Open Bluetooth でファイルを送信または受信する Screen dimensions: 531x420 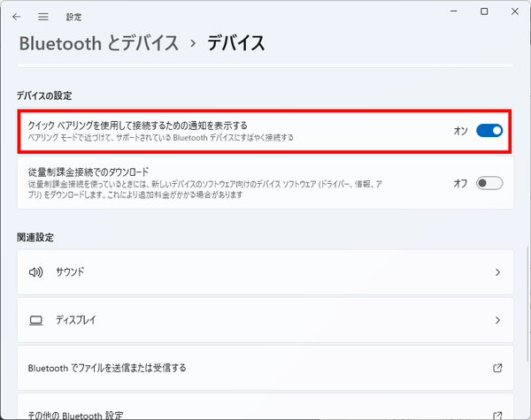(265, 368)
